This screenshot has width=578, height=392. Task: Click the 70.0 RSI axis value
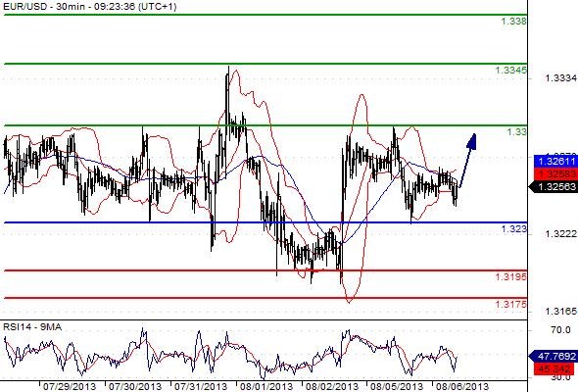click(x=560, y=329)
